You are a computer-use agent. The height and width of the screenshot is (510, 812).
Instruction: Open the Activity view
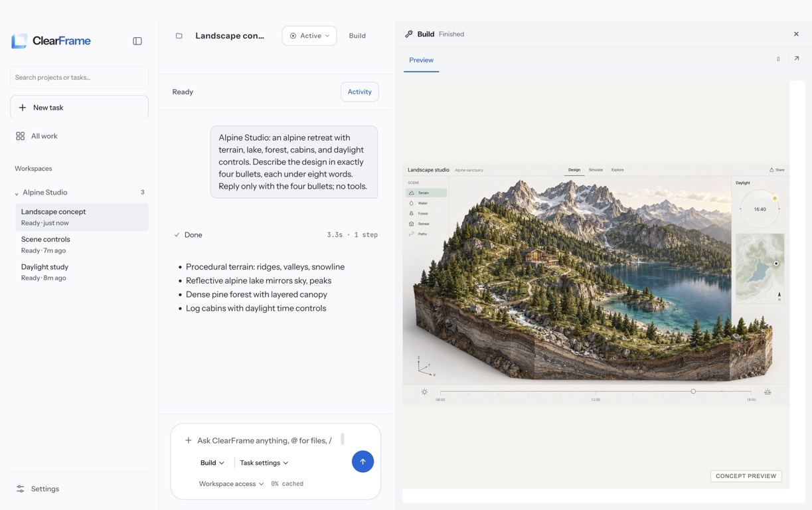pos(359,92)
